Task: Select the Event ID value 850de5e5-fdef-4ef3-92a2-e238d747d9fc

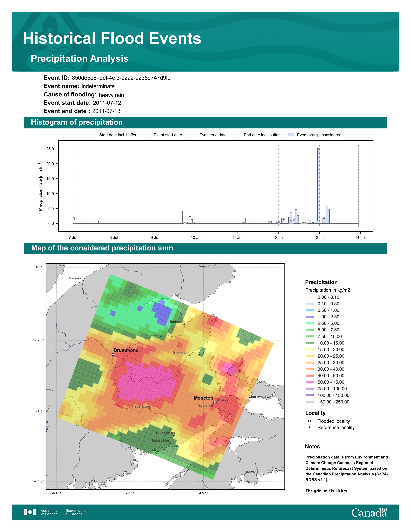Action: point(121,78)
